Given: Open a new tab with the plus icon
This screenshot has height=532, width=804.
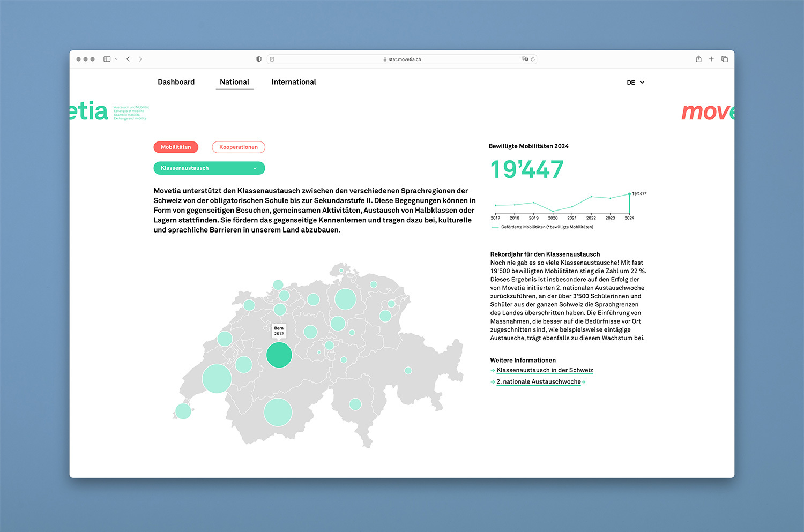Looking at the screenshot, I should click(x=711, y=59).
